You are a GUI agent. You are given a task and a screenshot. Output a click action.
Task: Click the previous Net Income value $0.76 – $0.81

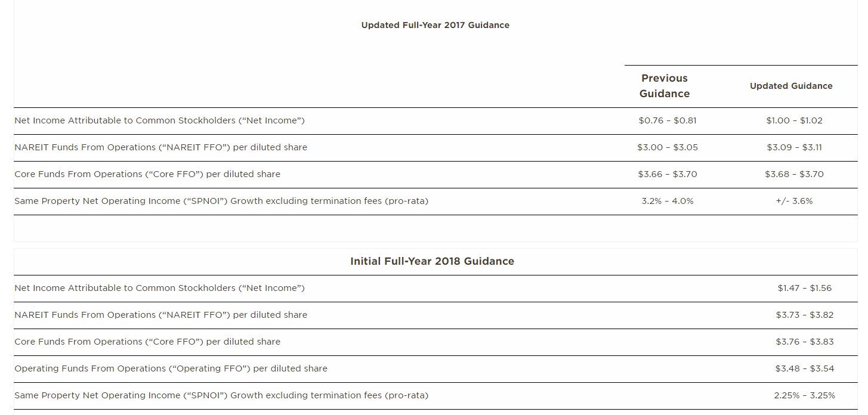667,120
